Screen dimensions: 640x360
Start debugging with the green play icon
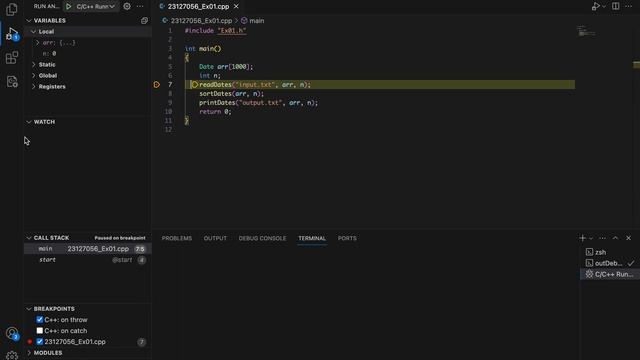[x=69, y=7]
